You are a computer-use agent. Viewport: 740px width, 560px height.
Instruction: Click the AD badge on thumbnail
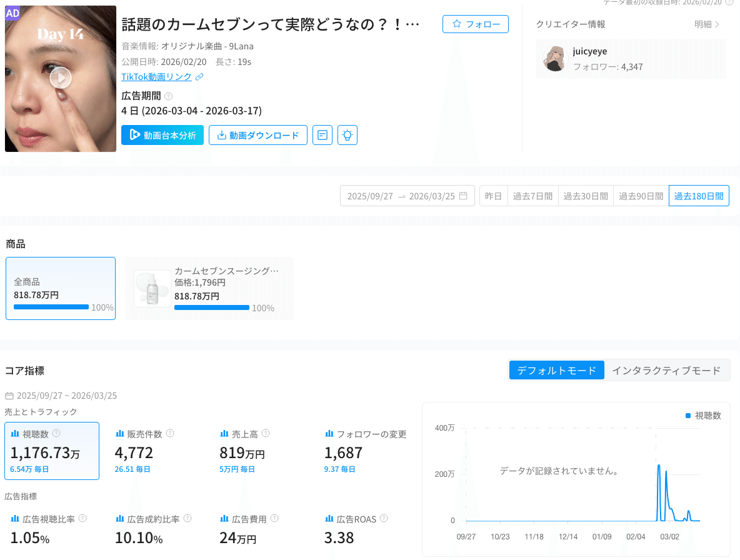coord(12,13)
